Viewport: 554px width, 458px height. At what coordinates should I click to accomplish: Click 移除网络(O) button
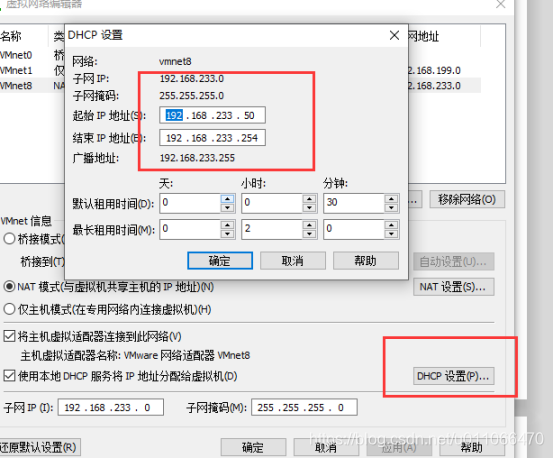pos(467,199)
